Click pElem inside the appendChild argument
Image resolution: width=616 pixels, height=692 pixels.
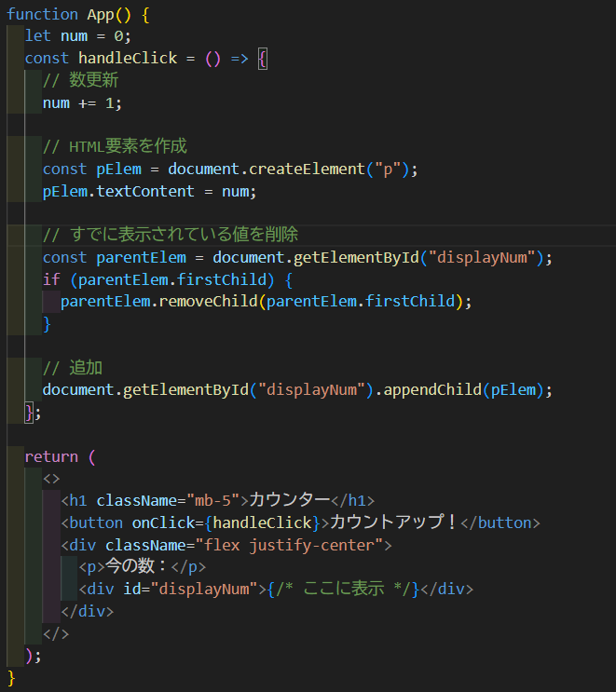pos(513,389)
